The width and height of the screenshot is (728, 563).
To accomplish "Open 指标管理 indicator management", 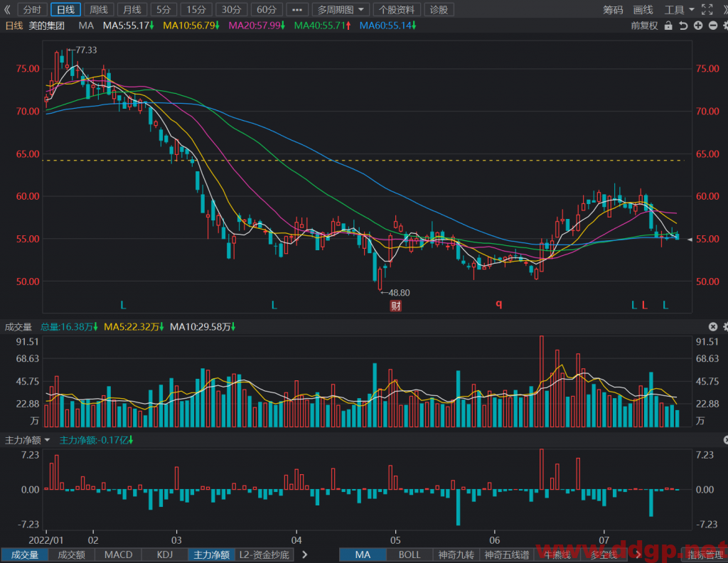I will click(706, 554).
